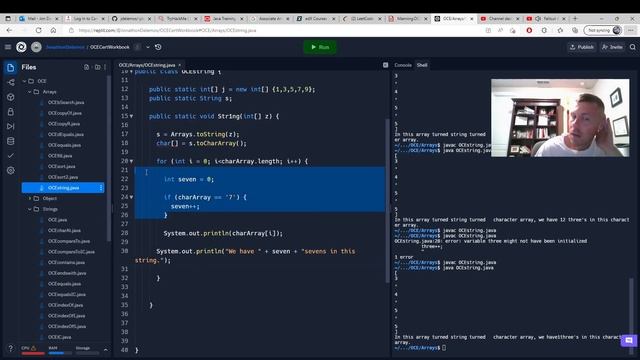The width and height of the screenshot is (640, 360).
Task: Click the browser back arrow
Action: (9, 30)
